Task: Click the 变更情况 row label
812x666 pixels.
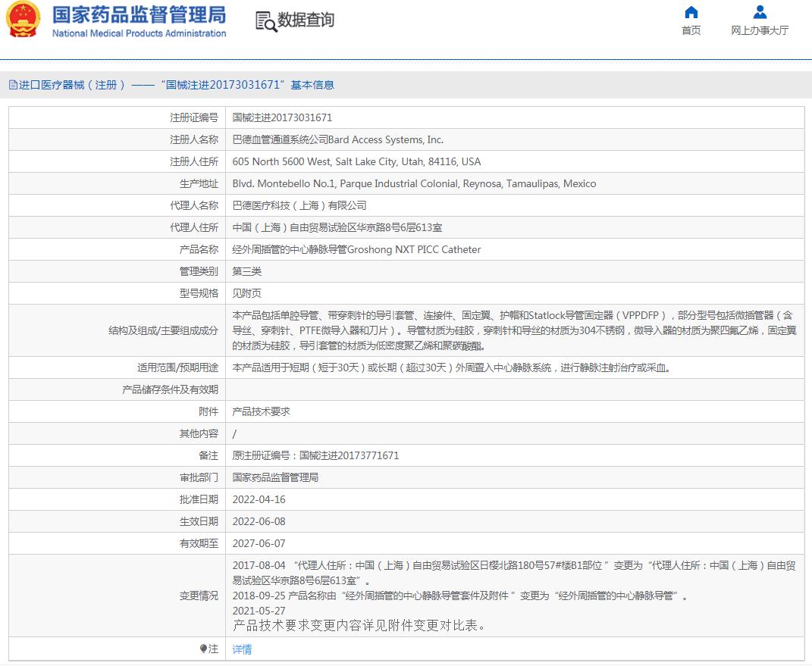Action: click(x=199, y=596)
